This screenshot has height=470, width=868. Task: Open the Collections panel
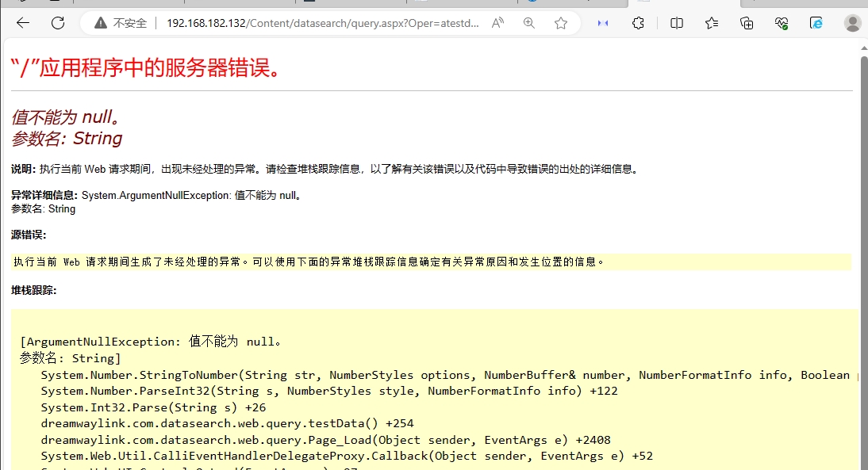tap(747, 23)
